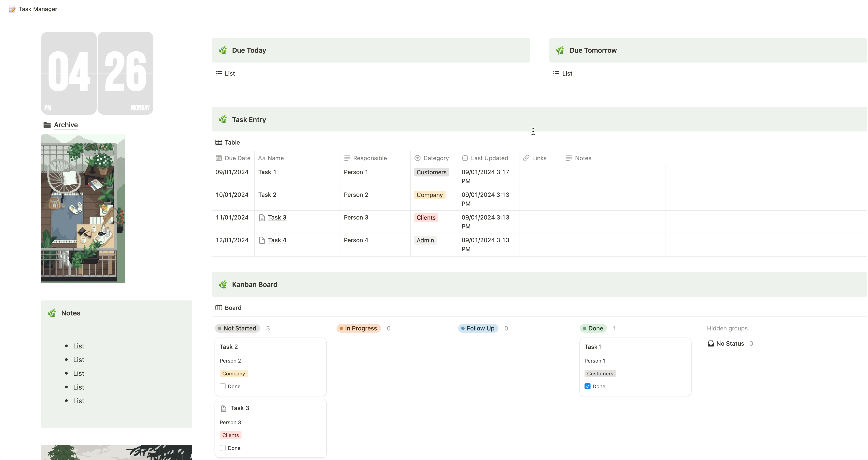Click the Person 2 responsible cell in table

(375, 199)
